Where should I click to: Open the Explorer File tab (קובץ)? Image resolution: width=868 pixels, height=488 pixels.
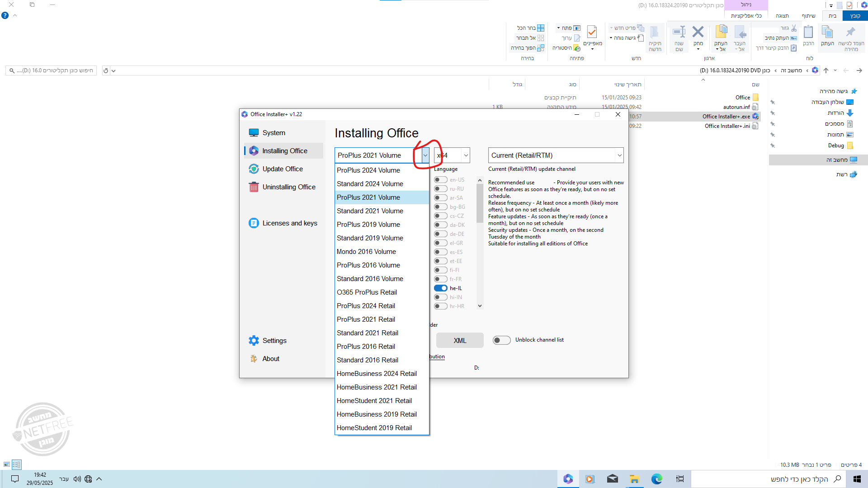click(x=855, y=16)
